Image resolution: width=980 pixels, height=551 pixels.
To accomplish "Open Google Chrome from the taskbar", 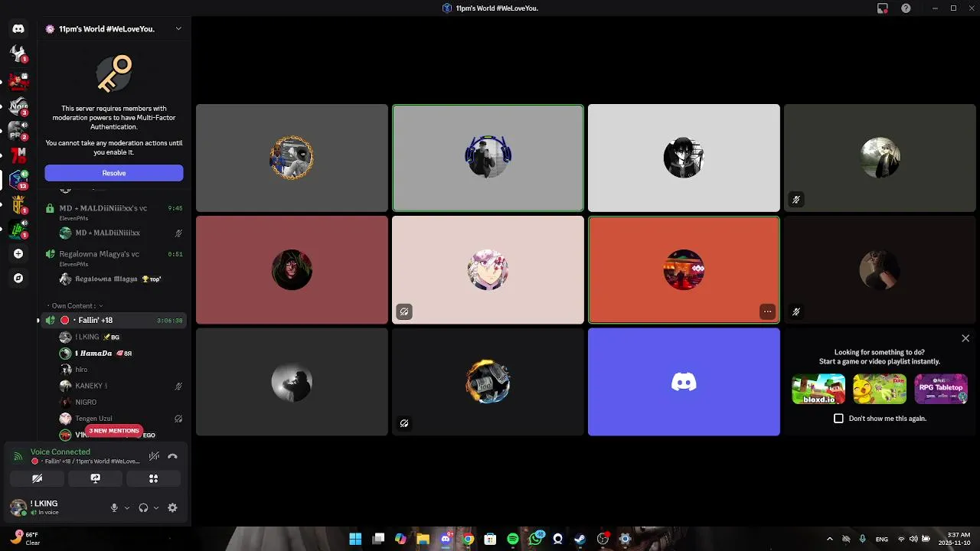I will click(468, 539).
